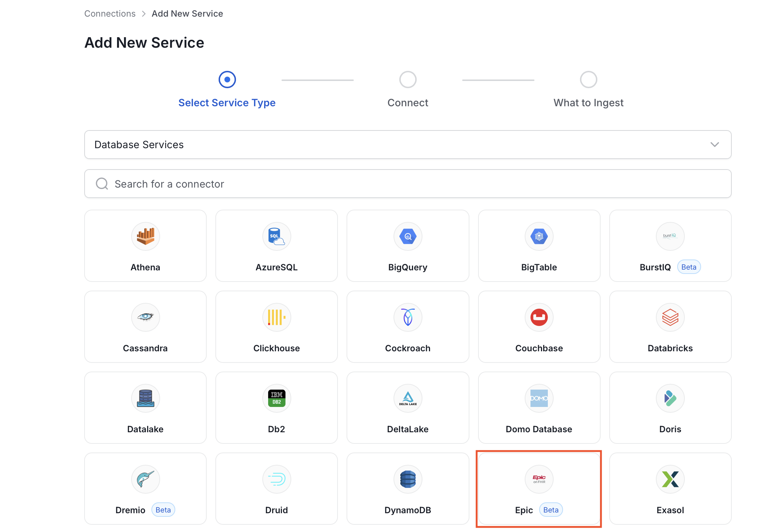Click the Db2 name label
The width and height of the screenshot is (782, 532).
coord(276,429)
